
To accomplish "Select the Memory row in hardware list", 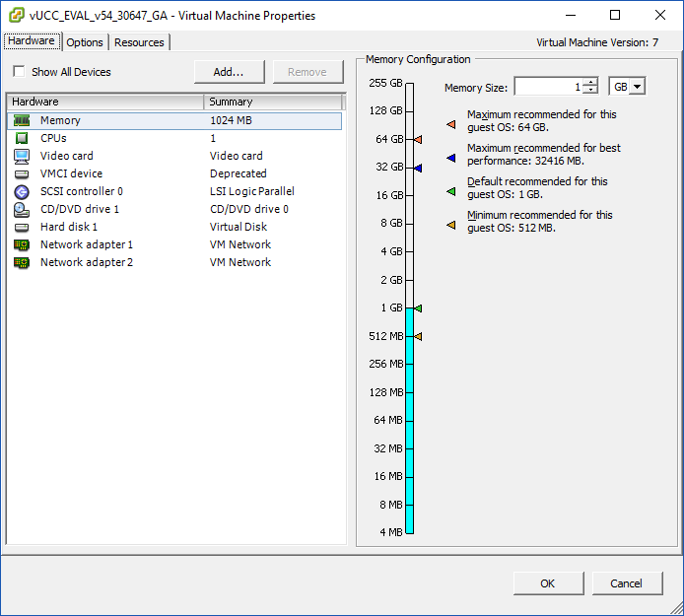I will pos(174,121).
